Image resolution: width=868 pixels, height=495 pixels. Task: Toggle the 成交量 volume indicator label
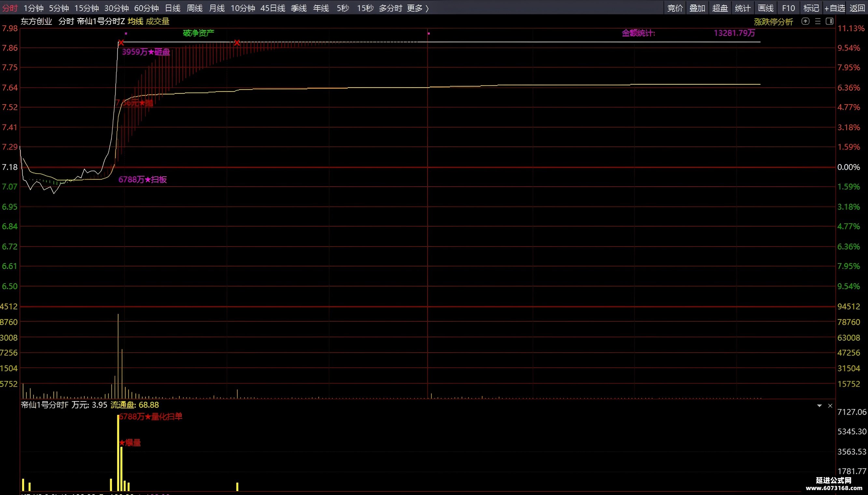click(x=157, y=21)
